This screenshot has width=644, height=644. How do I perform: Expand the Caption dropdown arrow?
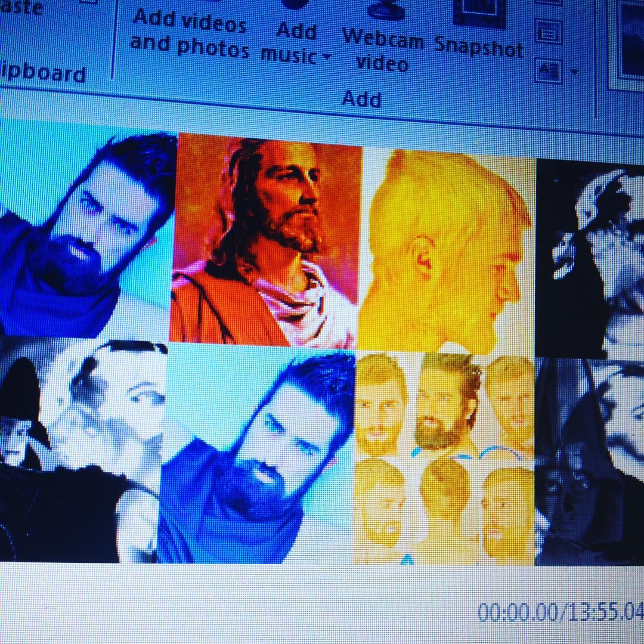(x=574, y=72)
